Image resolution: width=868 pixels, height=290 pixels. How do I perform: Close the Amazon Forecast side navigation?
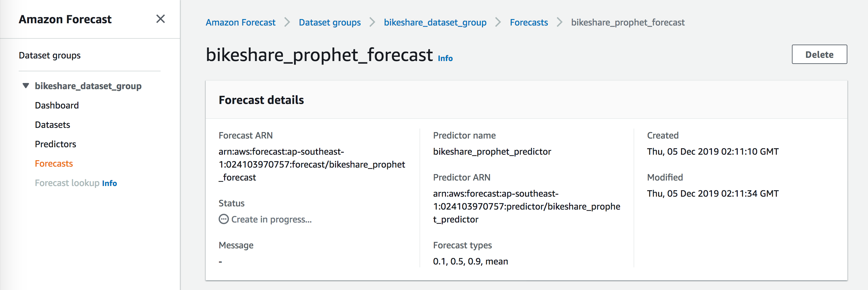(x=160, y=19)
